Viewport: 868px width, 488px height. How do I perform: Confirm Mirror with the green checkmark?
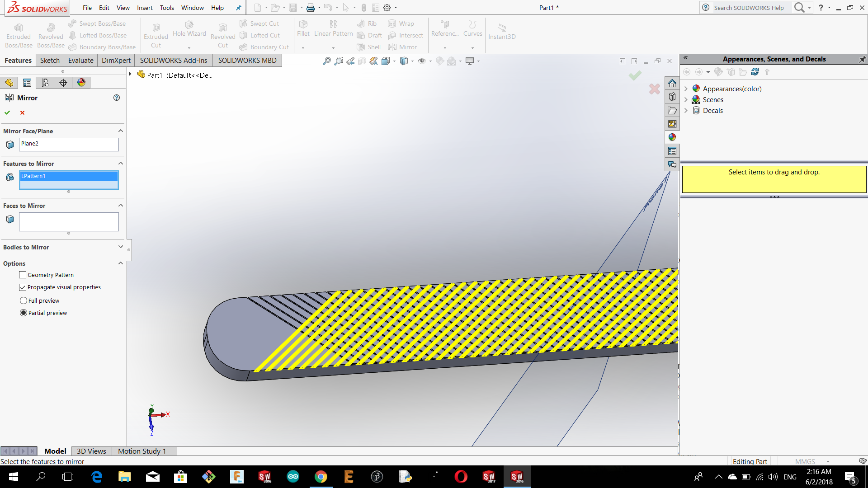coord(7,113)
